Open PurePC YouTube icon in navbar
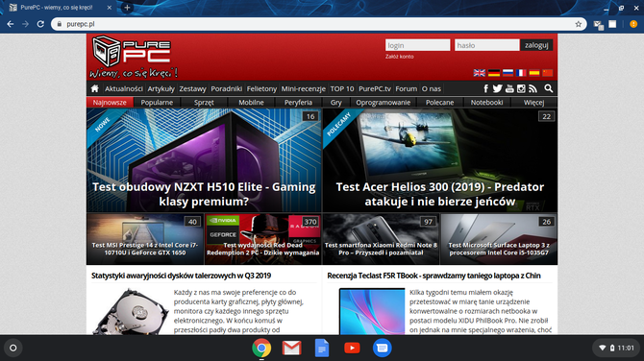This screenshot has height=361, width=644. point(509,88)
